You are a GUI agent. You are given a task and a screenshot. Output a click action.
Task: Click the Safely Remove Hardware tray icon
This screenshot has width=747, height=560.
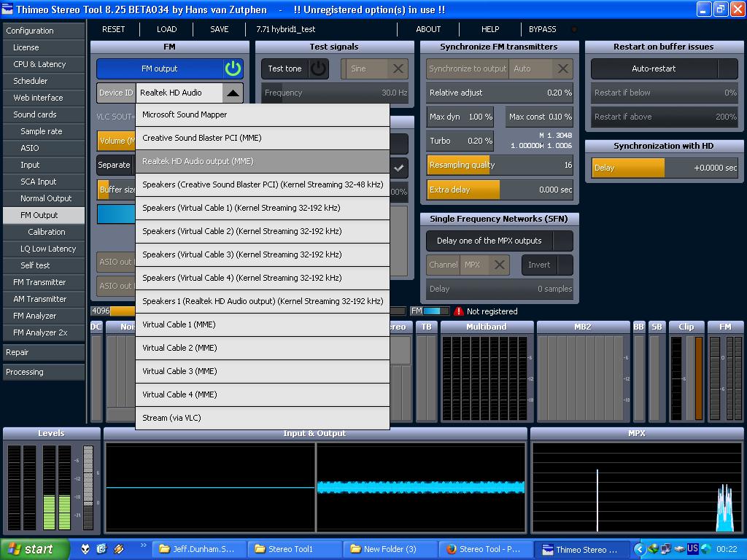[679, 549]
